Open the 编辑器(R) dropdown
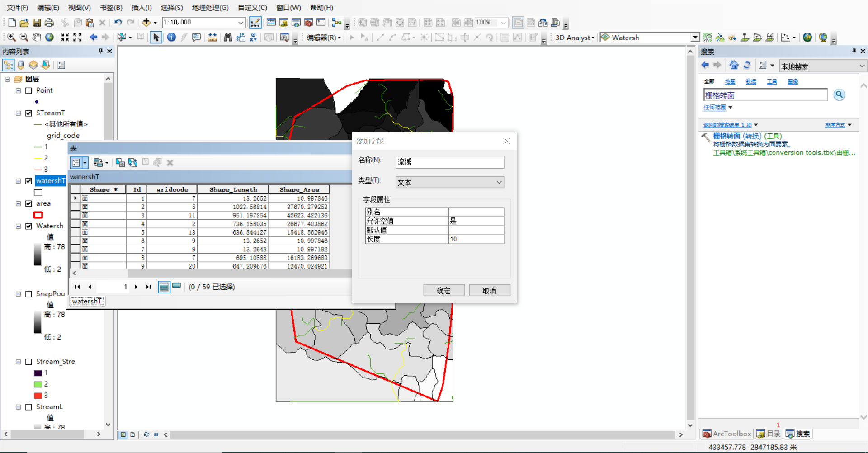This screenshot has width=868, height=453. pyautogui.click(x=324, y=38)
